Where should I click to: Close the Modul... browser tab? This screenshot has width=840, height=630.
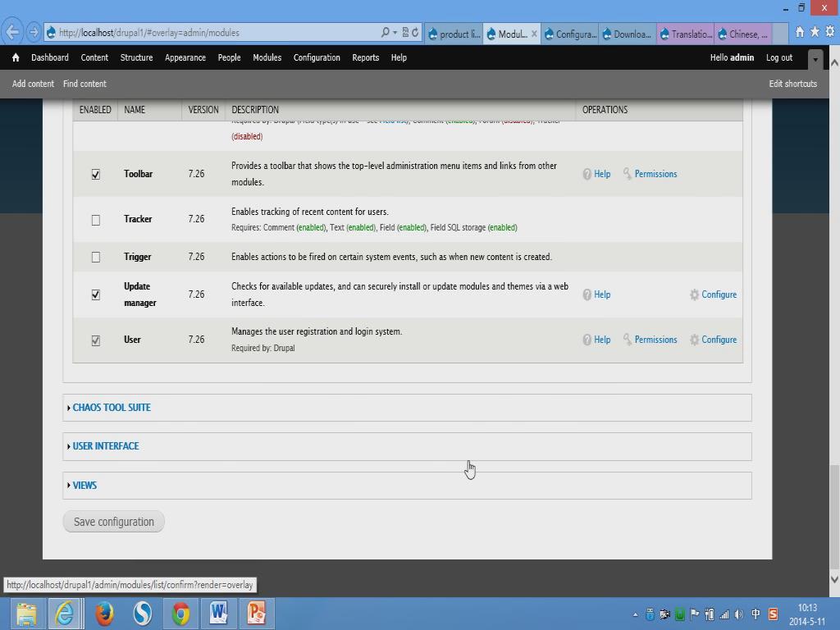(533, 34)
